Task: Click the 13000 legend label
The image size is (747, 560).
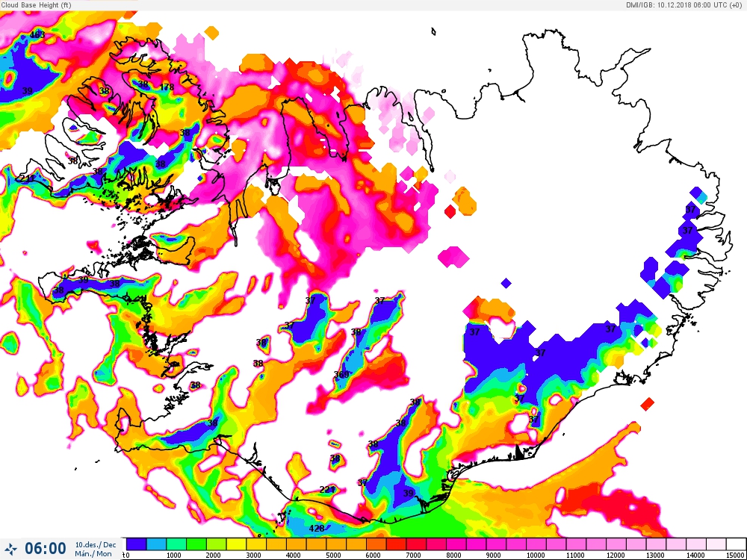Action: pyautogui.click(x=656, y=556)
